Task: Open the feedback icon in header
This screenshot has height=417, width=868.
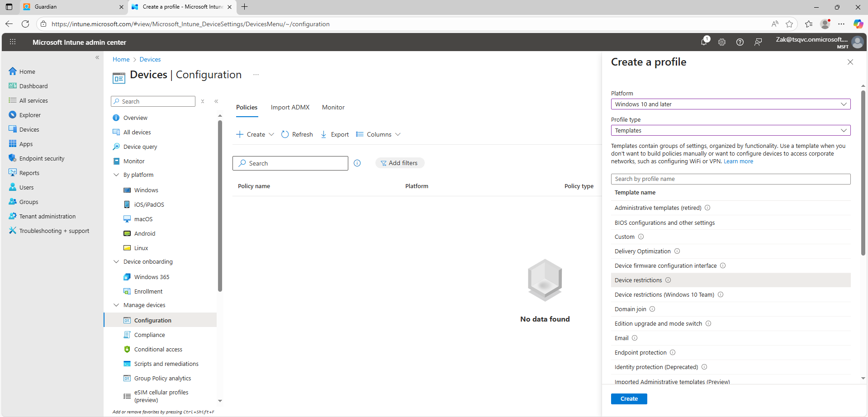Action: tap(758, 42)
